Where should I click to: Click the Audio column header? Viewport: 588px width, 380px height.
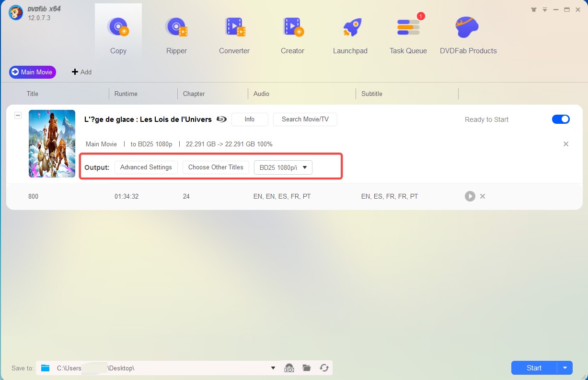click(x=261, y=94)
